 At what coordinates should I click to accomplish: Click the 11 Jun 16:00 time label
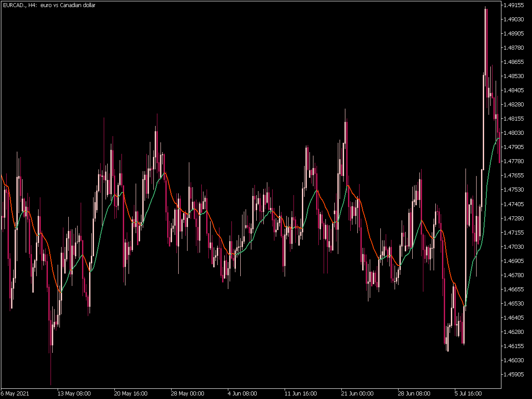point(301,393)
